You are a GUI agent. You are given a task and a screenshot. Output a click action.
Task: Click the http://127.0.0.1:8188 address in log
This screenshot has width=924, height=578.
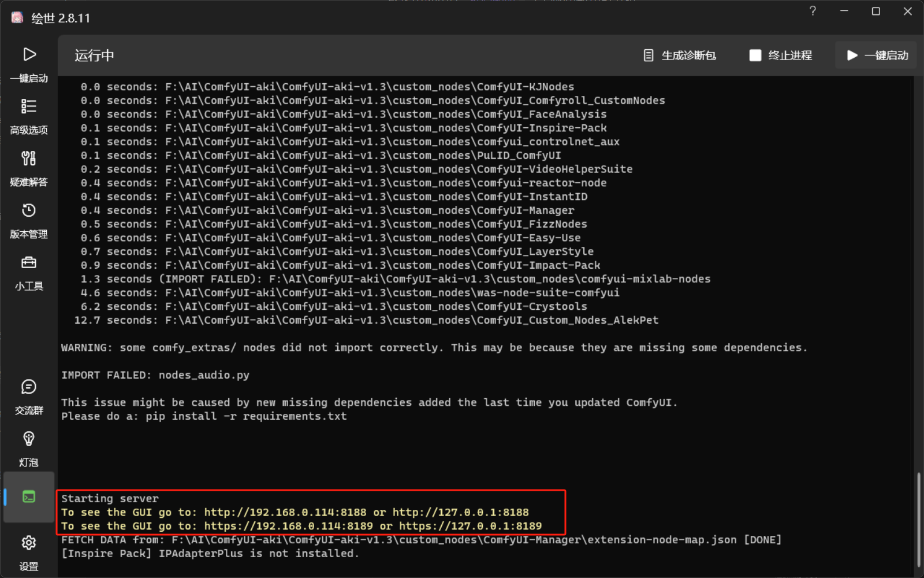click(460, 512)
